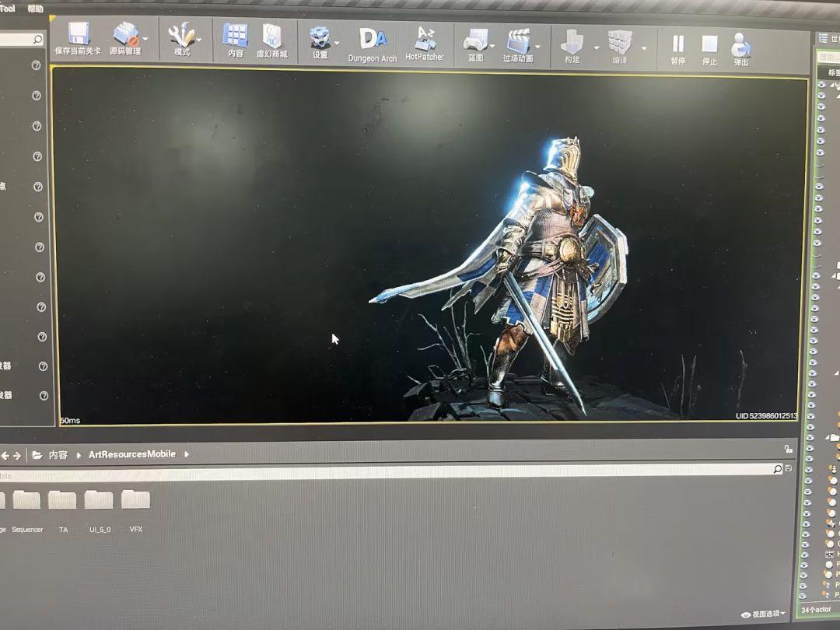The height and width of the screenshot is (630, 840).
Task: Click the UID 523986012513 viewport label
Action: 766,415
